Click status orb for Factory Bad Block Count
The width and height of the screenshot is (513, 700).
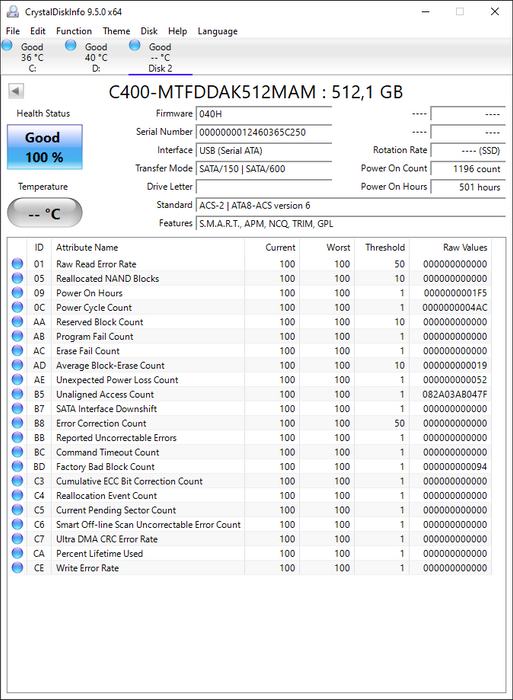[x=17, y=467]
